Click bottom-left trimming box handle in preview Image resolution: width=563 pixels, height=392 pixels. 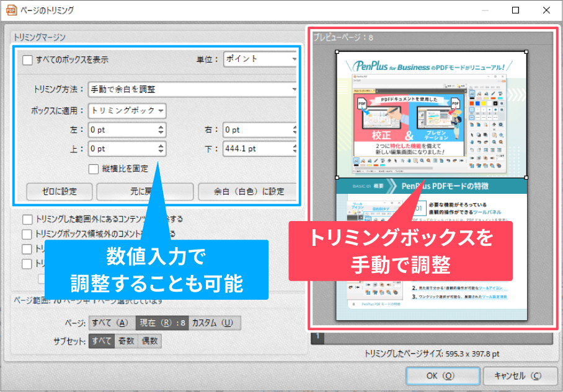tap(337, 178)
